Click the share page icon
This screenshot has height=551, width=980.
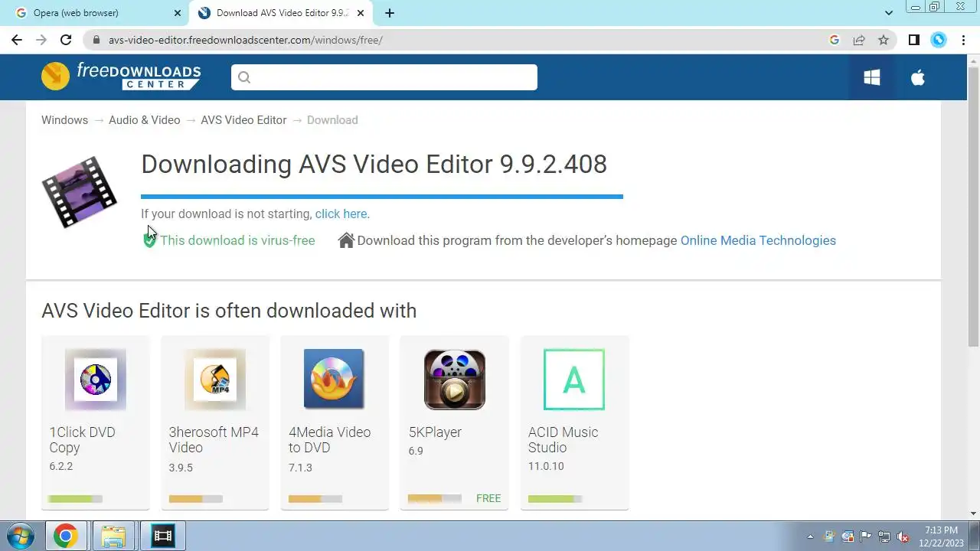click(x=859, y=40)
